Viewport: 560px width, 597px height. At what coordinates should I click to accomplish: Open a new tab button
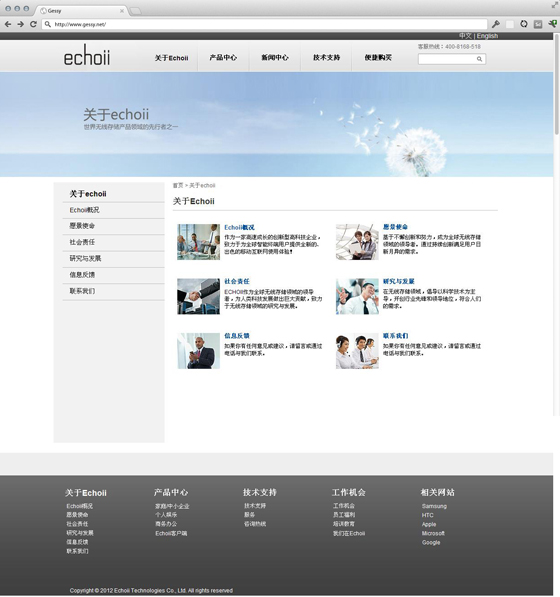(135, 11)
